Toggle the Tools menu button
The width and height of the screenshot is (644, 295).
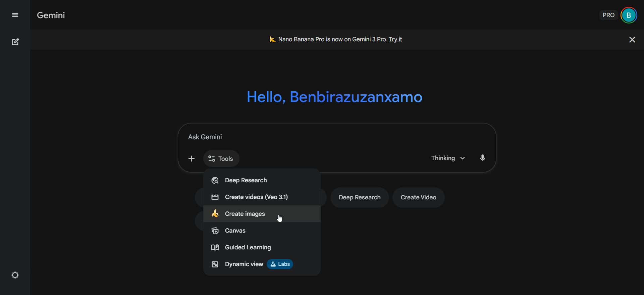tap(221, 158)
